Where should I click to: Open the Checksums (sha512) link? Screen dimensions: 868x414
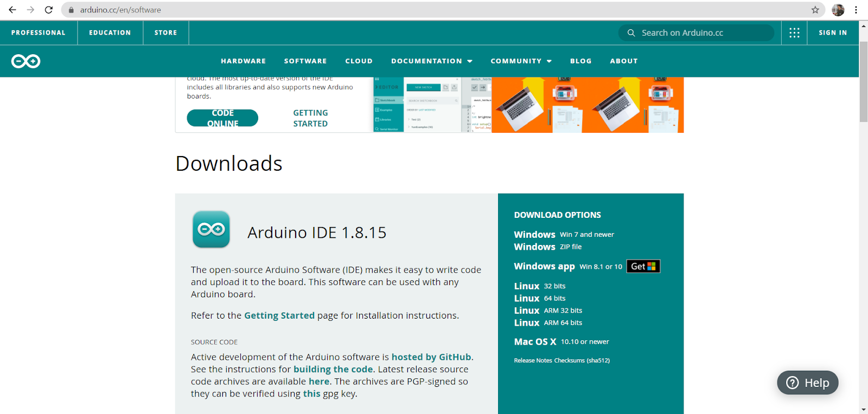[582, 360]
